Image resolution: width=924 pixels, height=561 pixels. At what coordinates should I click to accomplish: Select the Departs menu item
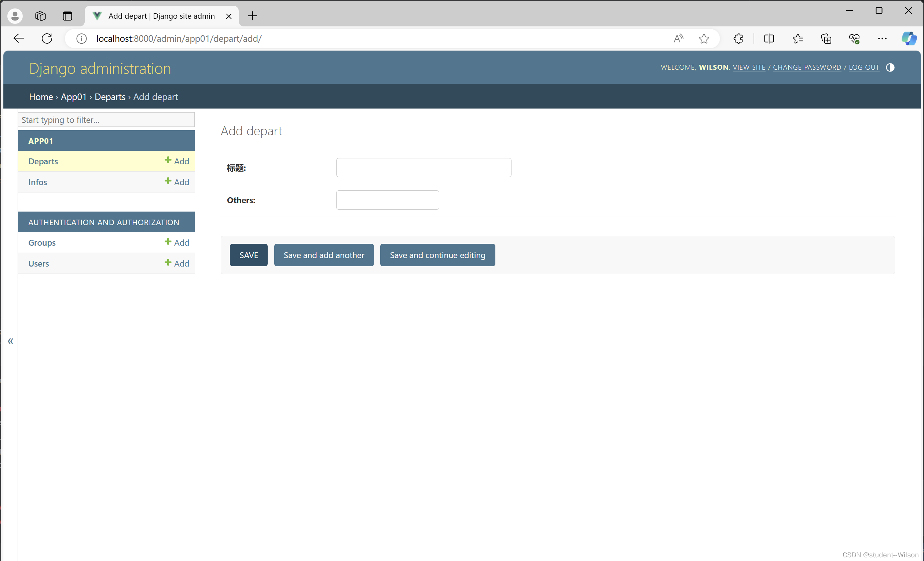(x=43, y=160)
